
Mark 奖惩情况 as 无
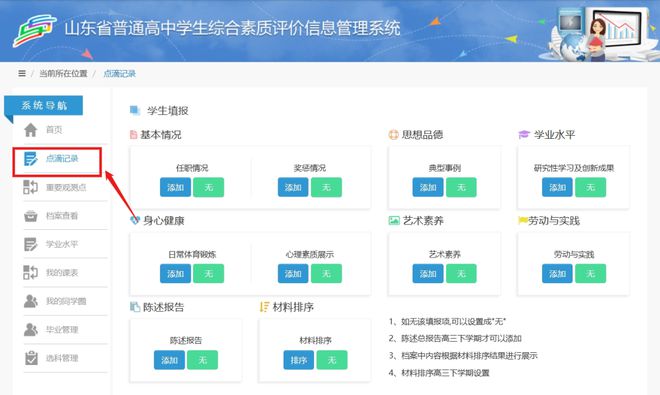click(x=326, y=187)
